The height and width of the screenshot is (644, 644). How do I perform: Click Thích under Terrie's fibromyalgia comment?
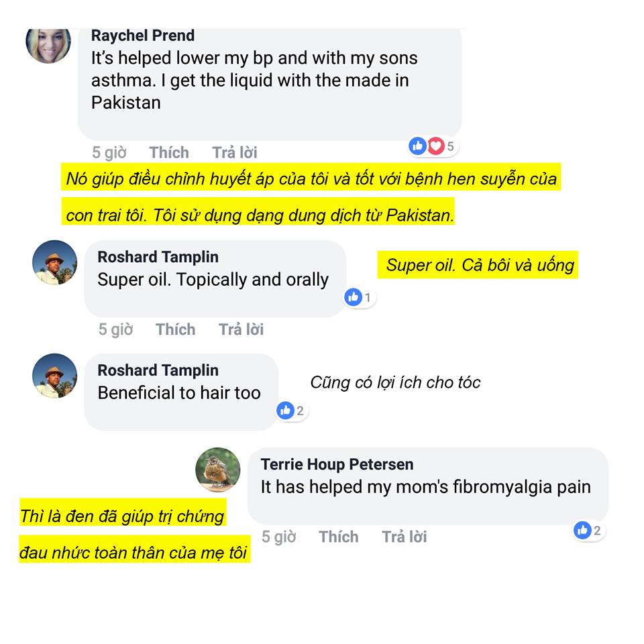pos(338,537)
